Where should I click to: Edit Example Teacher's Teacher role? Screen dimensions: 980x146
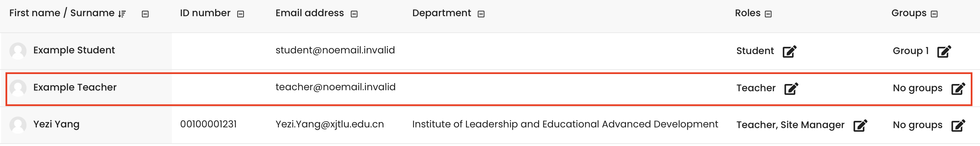791,88
